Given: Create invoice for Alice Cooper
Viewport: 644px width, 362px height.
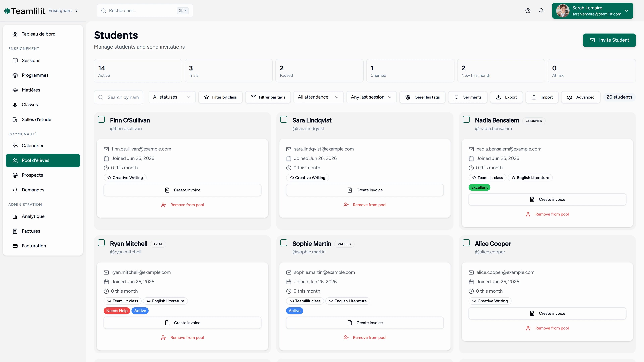Looking at the screenshot, I should coord(547,314).
